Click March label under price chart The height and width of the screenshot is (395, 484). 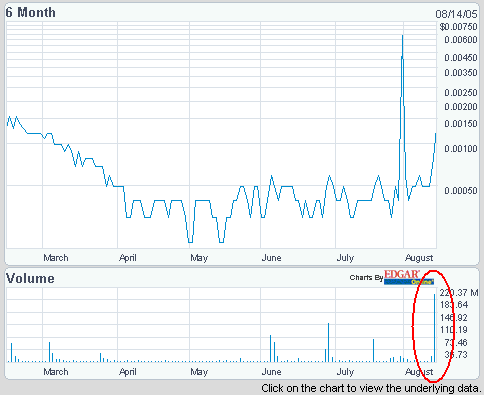[x=56, y=258]
